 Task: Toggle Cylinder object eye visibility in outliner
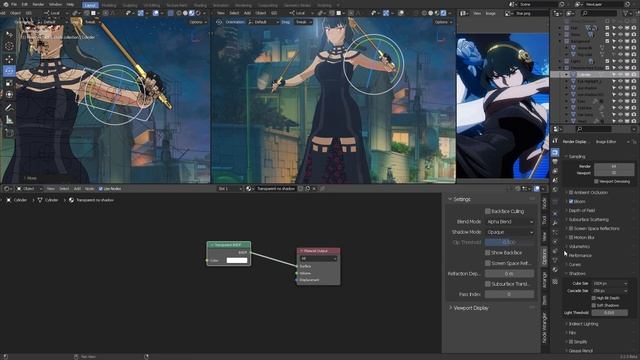620,75
